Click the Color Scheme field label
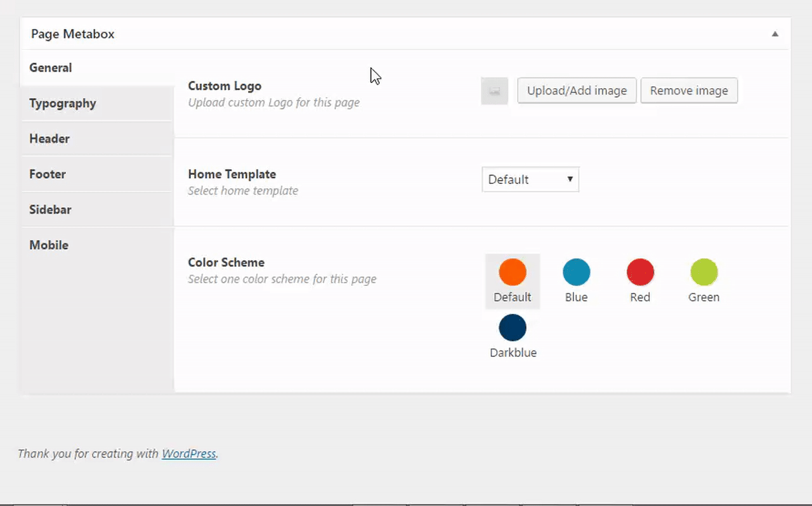 pyautogui.click(x=226, y=263)
